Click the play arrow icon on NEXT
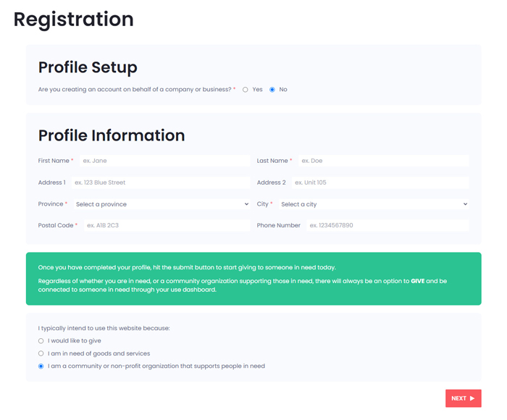 [472, 398]
